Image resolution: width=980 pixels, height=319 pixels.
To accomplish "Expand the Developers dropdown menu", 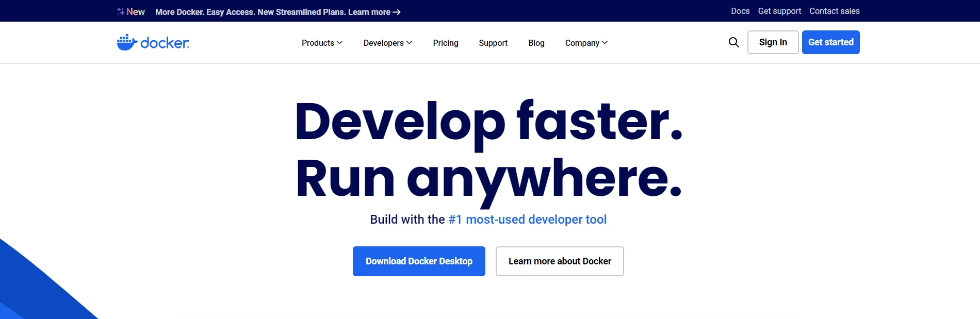I will tap(387, 43).
